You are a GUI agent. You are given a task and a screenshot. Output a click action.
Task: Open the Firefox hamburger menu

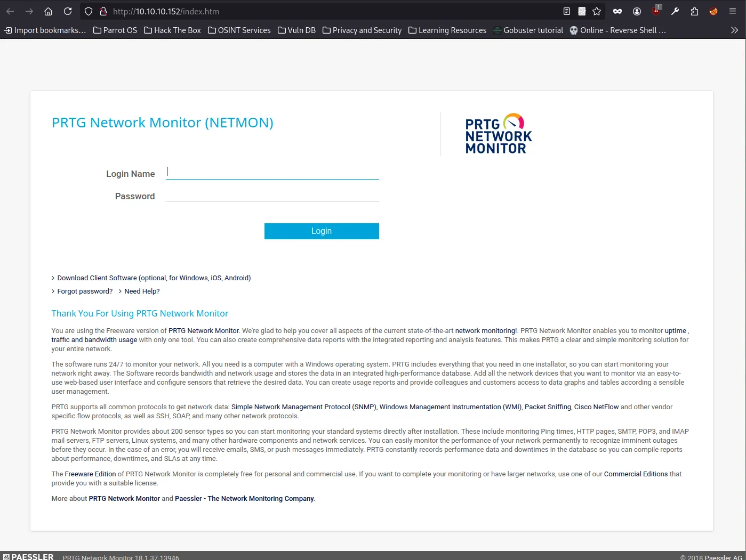[733, 11]
